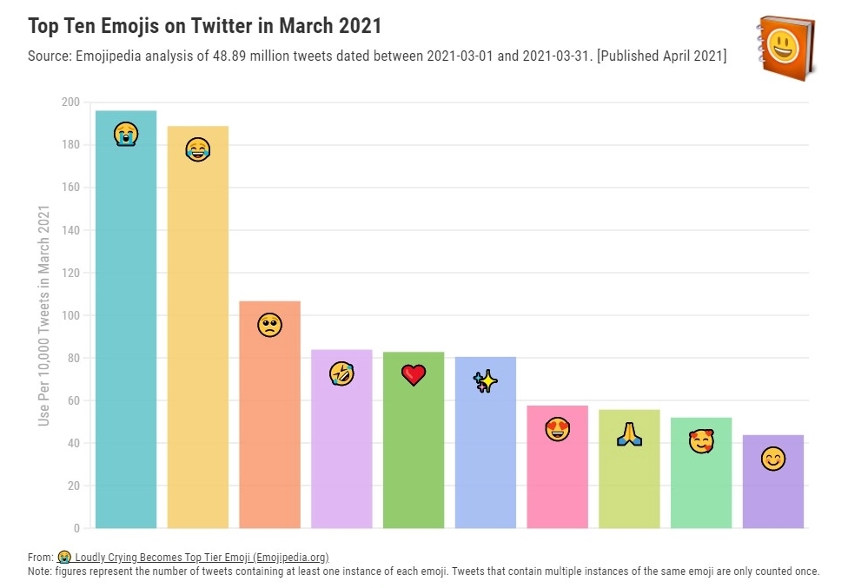Select the pleading face emoji
Screen dimensions: 868x588
point(269,325)
